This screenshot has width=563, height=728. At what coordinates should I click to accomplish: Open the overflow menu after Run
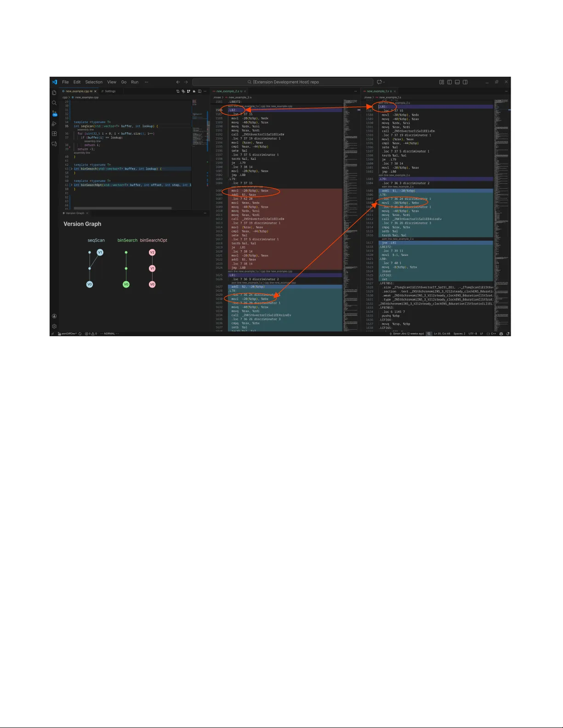click(x=147, y=82)
